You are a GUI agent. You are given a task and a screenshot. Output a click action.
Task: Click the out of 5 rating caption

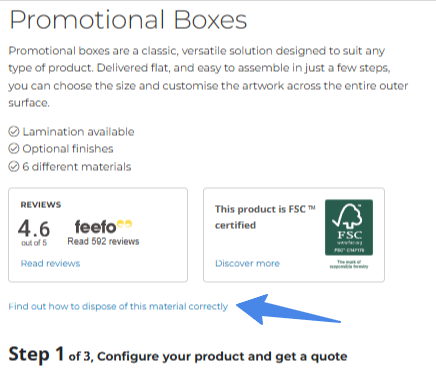click(x=34, y=243)
